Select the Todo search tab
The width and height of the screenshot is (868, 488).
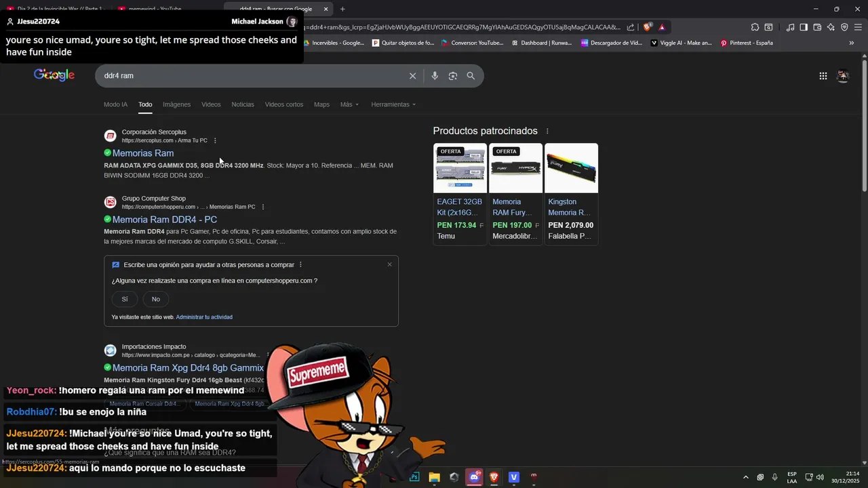tap(145, 104)
